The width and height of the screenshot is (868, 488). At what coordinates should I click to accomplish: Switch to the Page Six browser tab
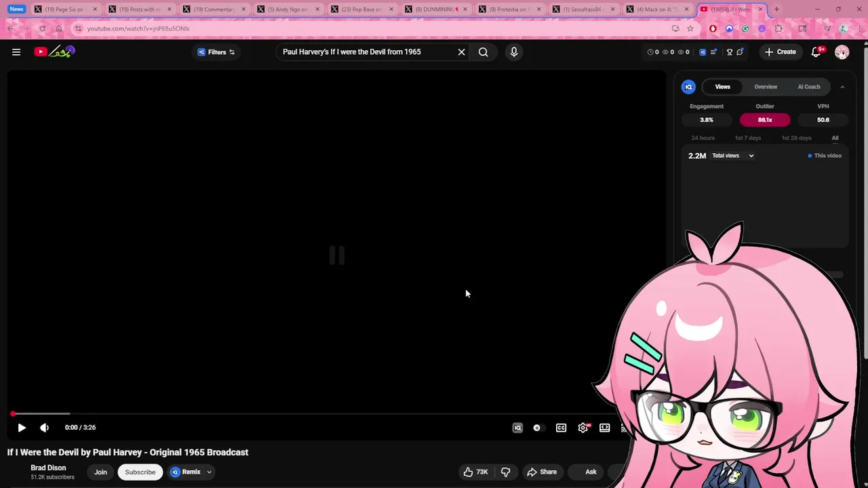tap(66, 9)
